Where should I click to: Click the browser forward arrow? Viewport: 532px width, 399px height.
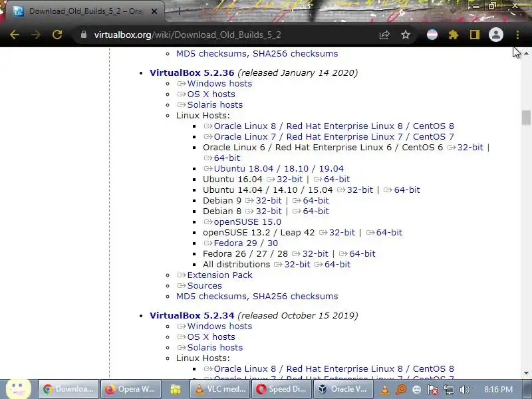(x=36, y=35)
